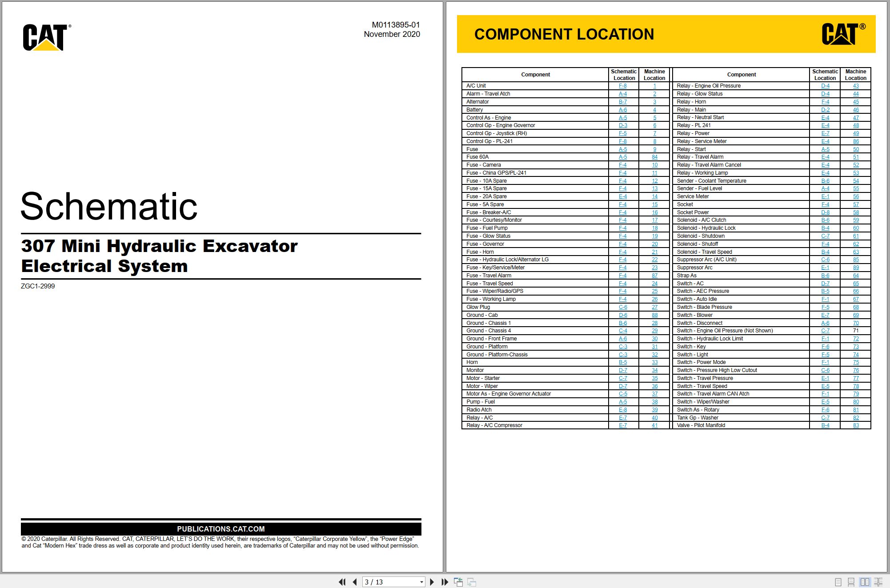Click the PUBLICATIONS.CAT.COM banner
The height and width of the screenshot is (588, 890).
tap(221, 529)
